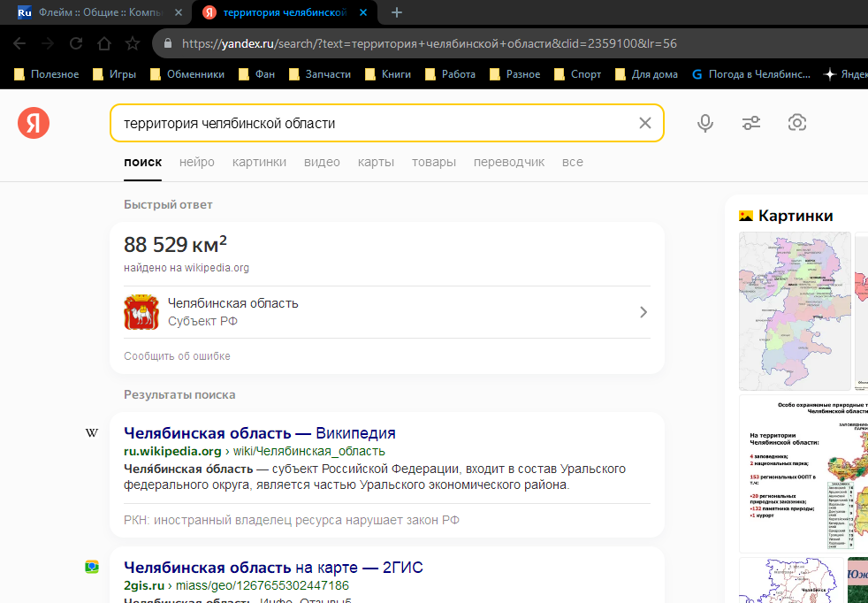Click the Картинки panel image icon
Viewport: 868px width, 603px height.
pos(746,216)
